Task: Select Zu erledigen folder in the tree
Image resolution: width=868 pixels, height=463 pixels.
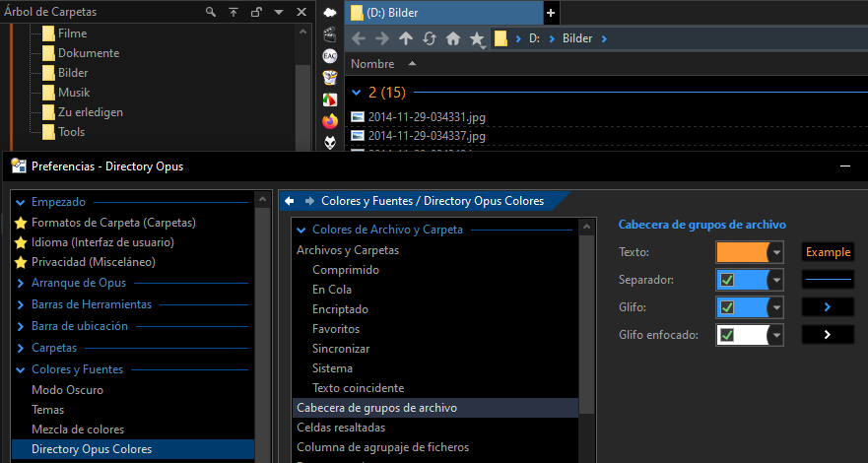Action: coord(91,111)
